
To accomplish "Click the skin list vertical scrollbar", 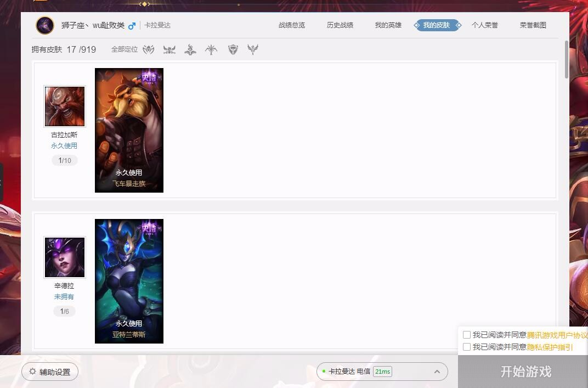I will pos(566,59).
